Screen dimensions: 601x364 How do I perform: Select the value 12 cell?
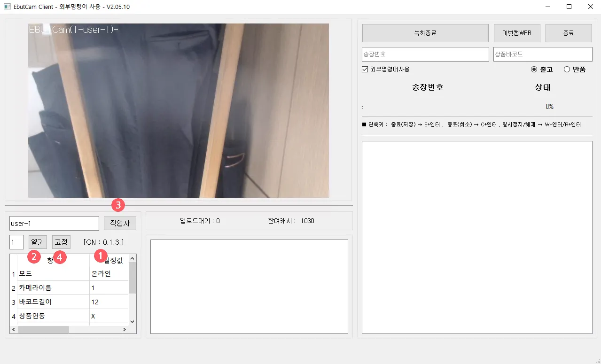pyautogui.click(x=109, y=302)
